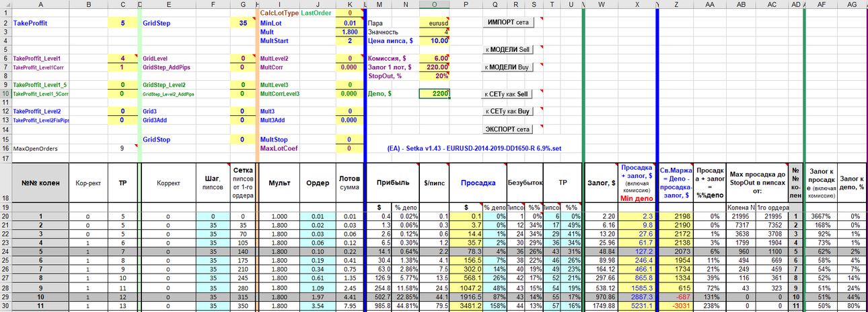Click the Шаг, пипсов table header

[x=214, y=182]
